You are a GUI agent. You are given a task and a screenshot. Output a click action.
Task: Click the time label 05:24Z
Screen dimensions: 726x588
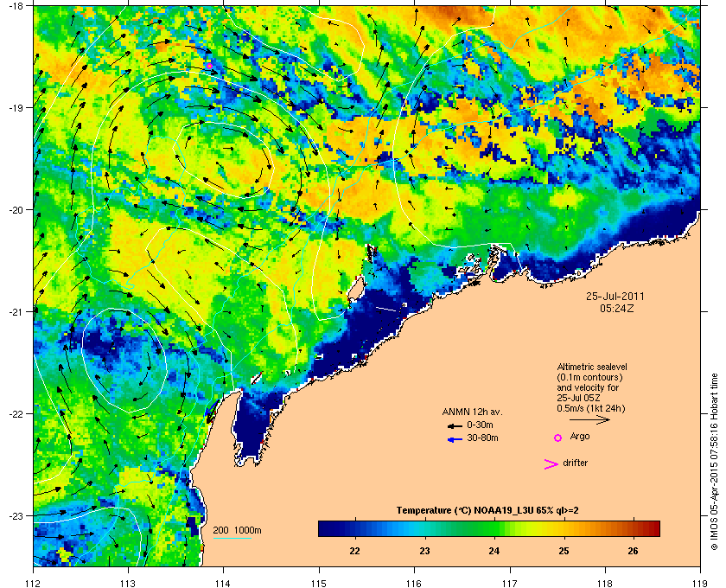616,308
